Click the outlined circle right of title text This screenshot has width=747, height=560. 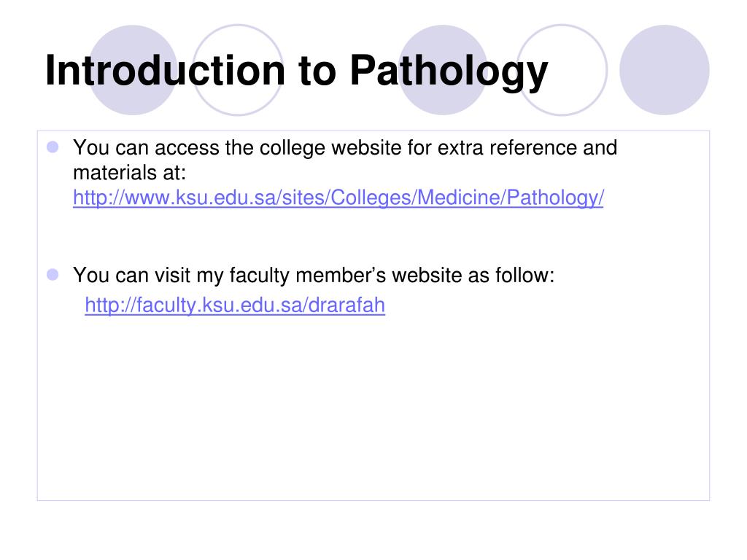(x=562, y=70)
